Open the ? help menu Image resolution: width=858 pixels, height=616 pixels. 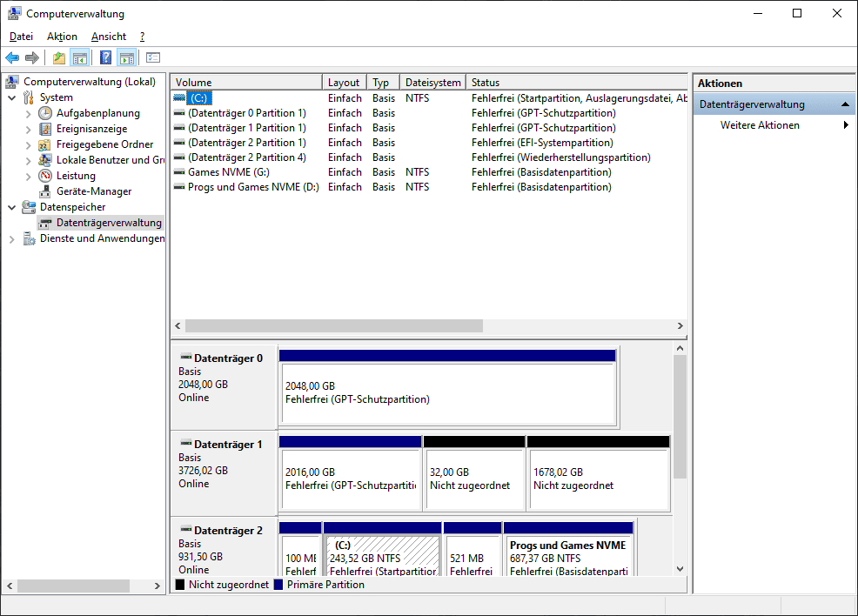pos(142,37)
